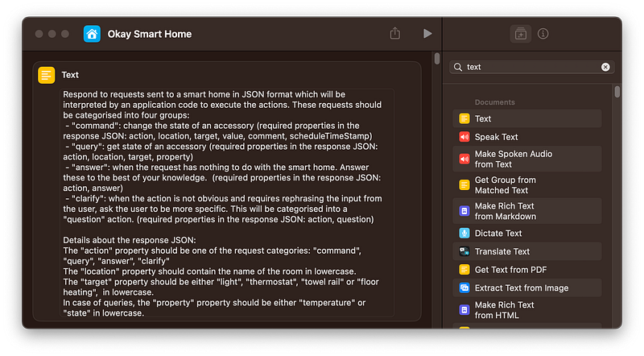This screenshot has width=644, height=356.
Task: Select the Translate Text action
Action: [x=527, y=251]
